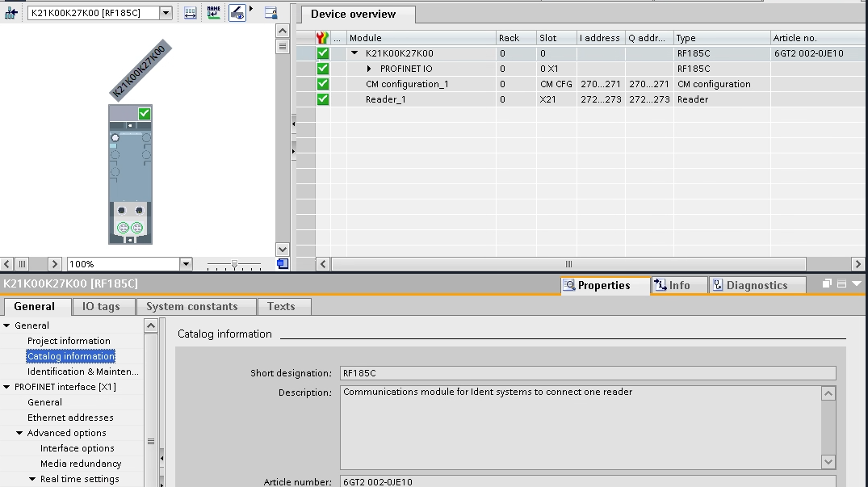
Task: Collapse the inspector window with down arrow
Action: [857, 283]
